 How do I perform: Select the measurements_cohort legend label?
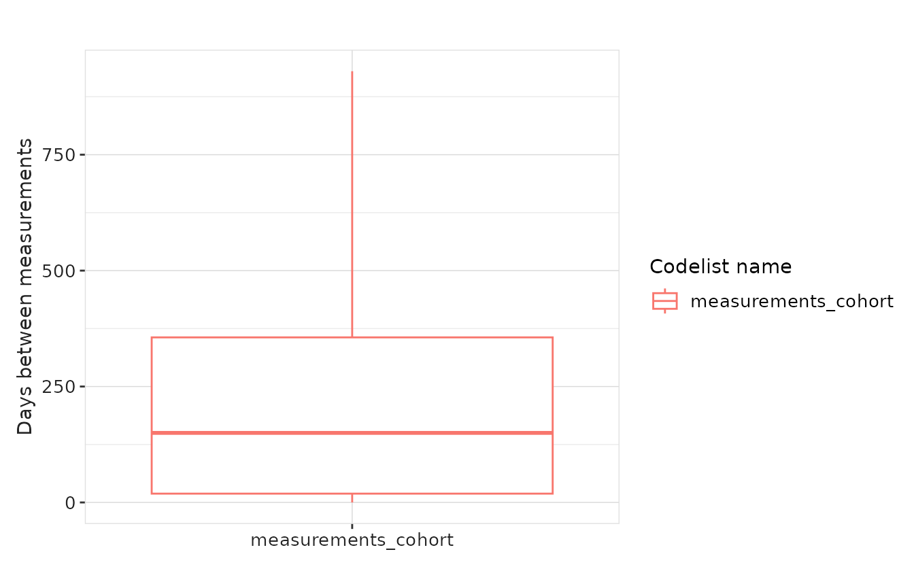pos(792,302)
